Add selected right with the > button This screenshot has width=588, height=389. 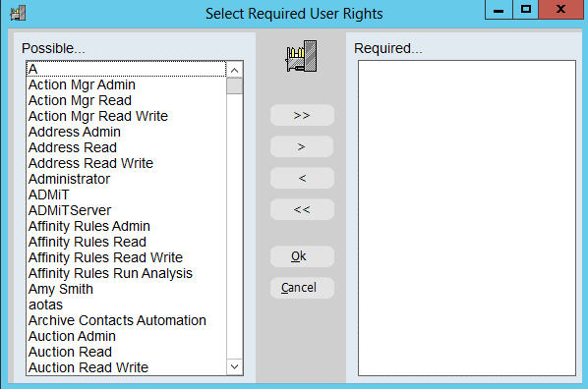(302, 146)
